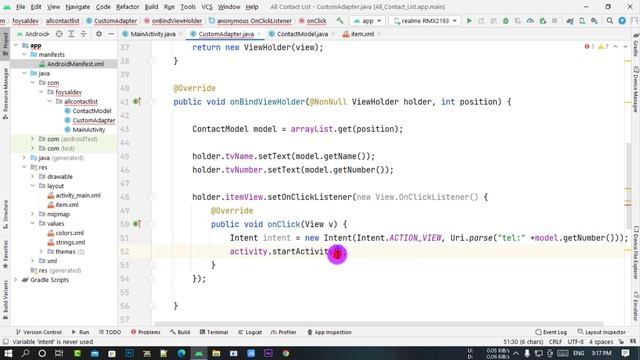Toggle fold marker on line 48
The width and height of the screenshot is (640, 360).
(x=151, y=197)
